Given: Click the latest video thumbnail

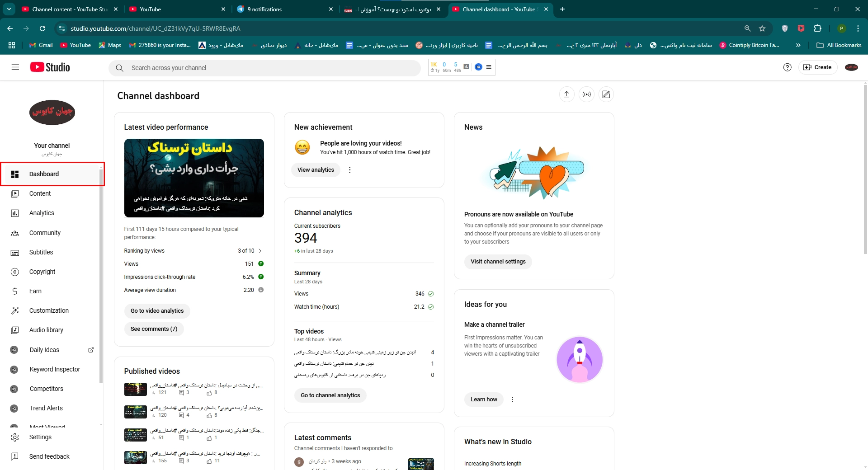Looking at the screenshot, I should pos(193,178).
